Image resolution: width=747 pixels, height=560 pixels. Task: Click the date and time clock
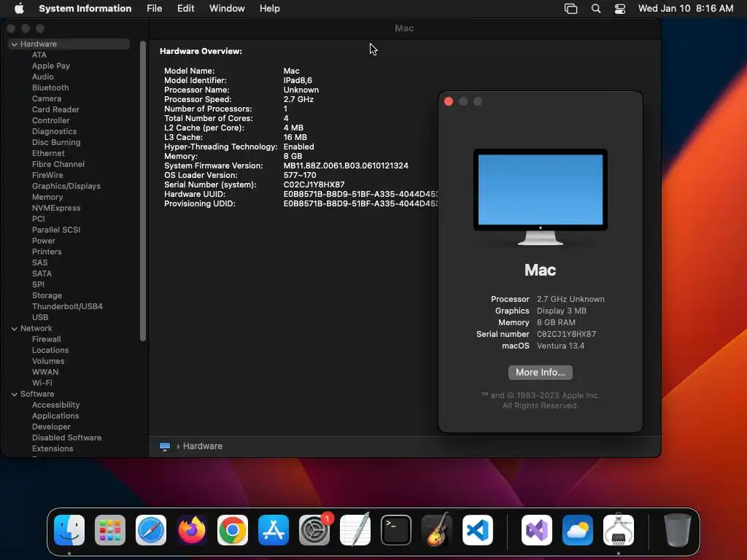tap(686, 9)
